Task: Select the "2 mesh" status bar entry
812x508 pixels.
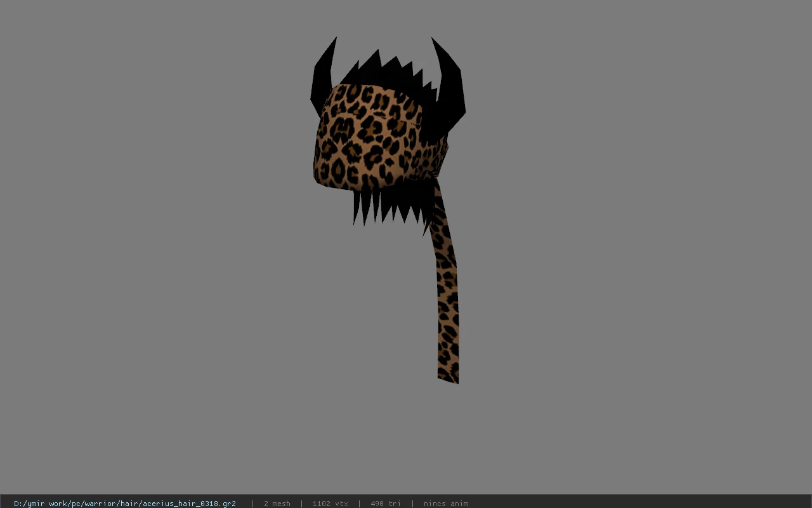Action: [277, 504]
